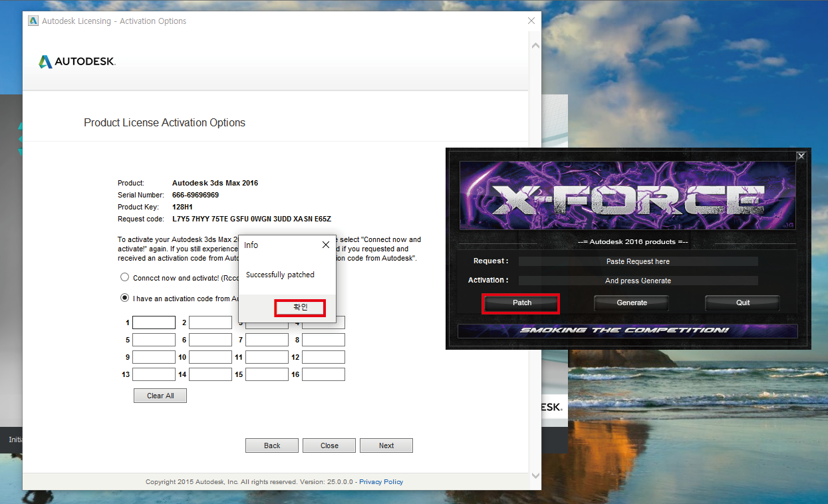Click the Next button
Screen dimensions: 828x504
[386, 445]
